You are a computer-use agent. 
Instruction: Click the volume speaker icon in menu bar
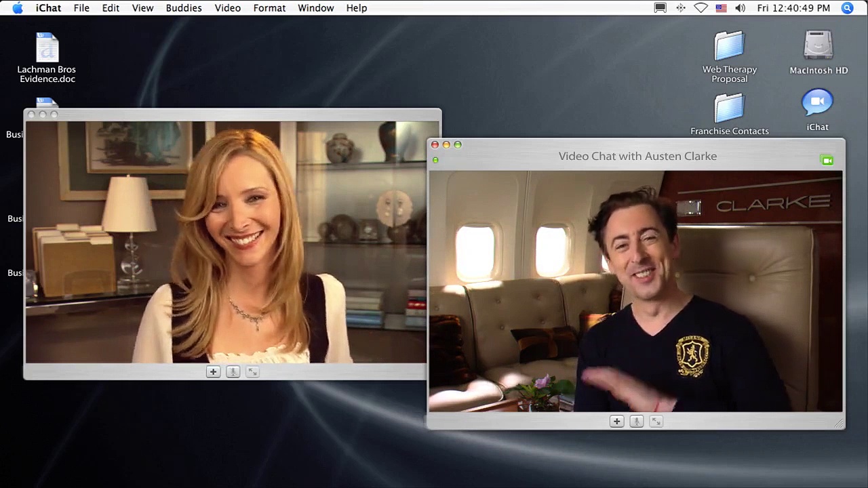[x=740, y=8]
